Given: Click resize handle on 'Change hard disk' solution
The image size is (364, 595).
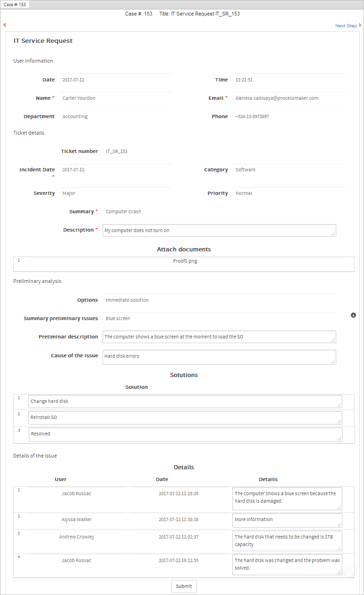Looking at the screenshot, I should [x=339, y=405].
